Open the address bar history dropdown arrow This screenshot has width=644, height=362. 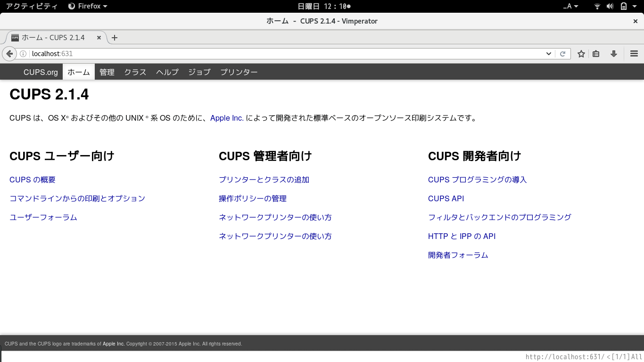(548, 53)
